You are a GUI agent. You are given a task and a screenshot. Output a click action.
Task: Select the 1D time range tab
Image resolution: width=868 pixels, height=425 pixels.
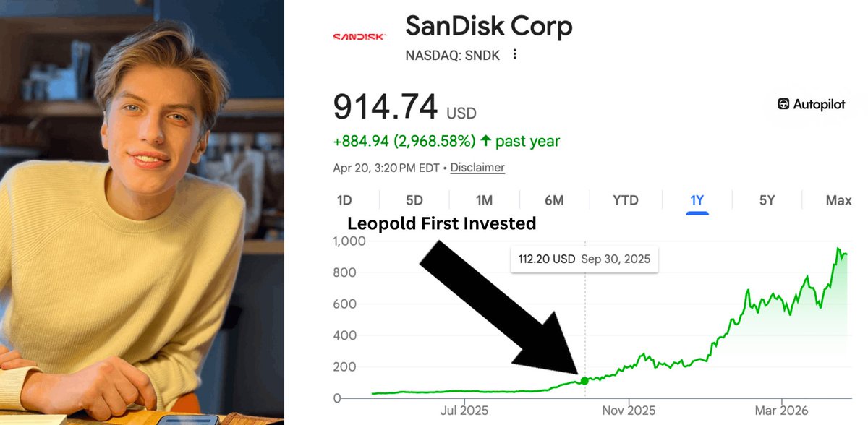(x=345, y=200)
